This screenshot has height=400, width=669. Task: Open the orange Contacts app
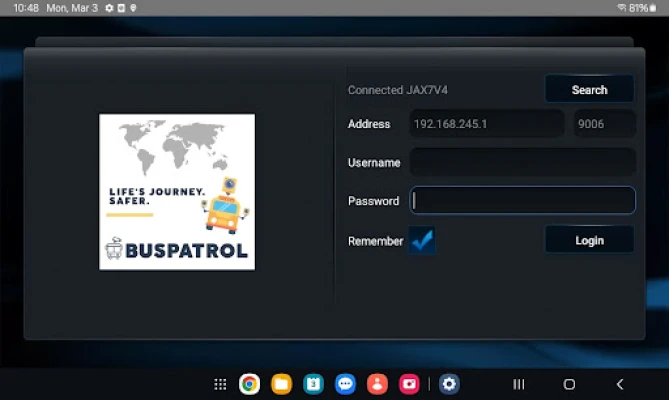point(378,384)
